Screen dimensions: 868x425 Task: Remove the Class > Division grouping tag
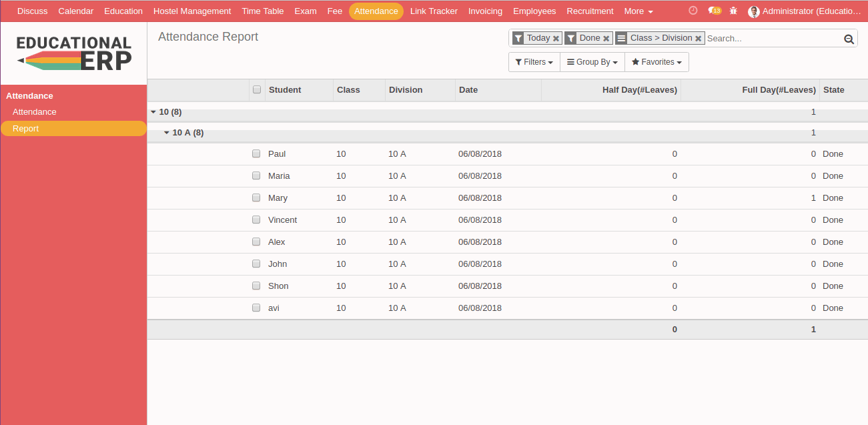point(698,39)
